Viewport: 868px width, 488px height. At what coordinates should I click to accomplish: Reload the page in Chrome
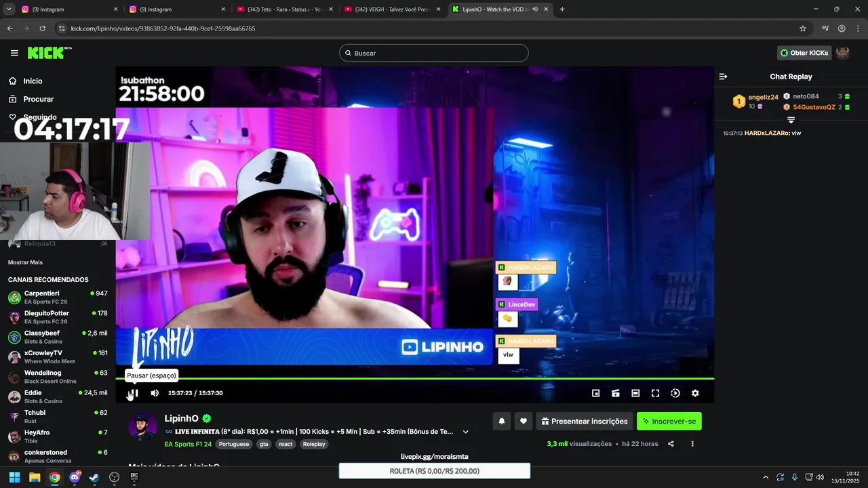pos(43,28)
